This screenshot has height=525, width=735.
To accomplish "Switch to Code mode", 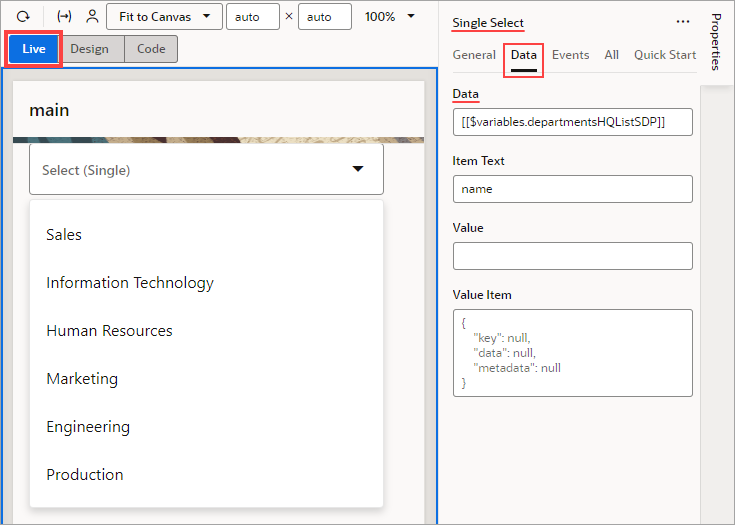I will pos(151,49).
